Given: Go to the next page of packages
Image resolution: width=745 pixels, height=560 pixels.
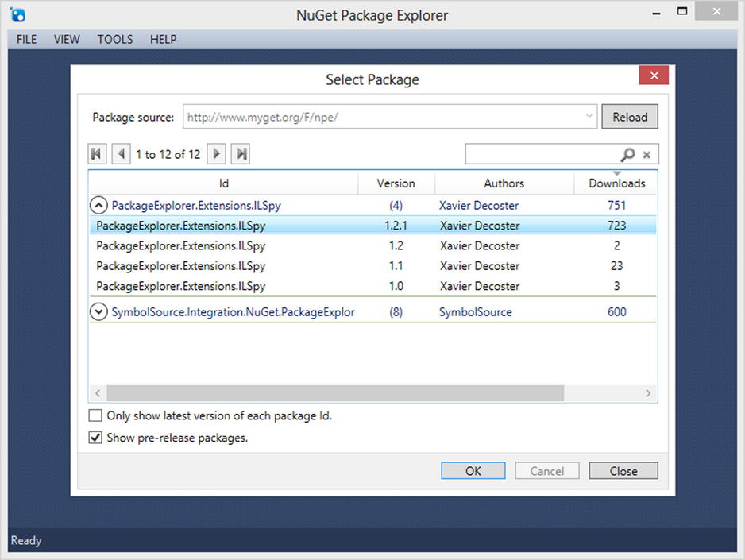Looking at the screenshot, I should [x=216, y=154].
